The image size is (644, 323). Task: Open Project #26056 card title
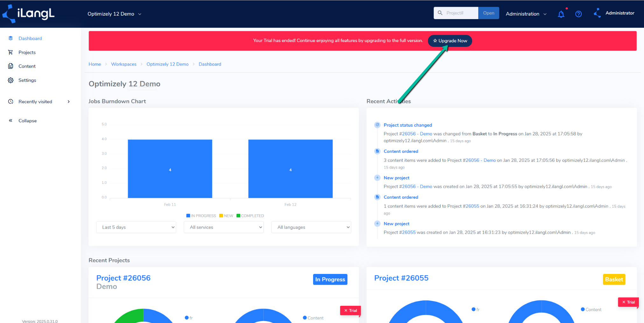(x=123, y=278)
